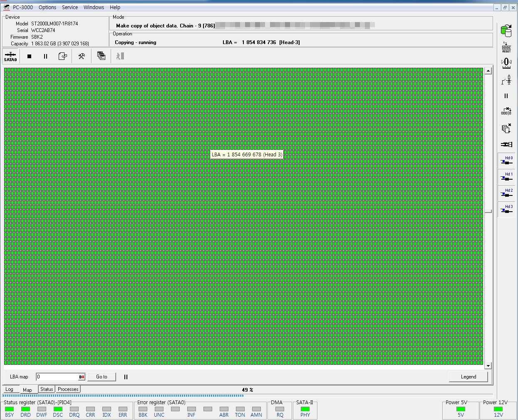Click the AMN error register indicator
This screenshot has width=518, height=420.
coord(256,409)
